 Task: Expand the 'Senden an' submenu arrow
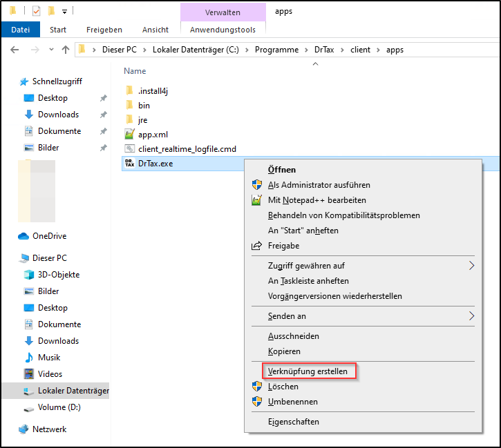472,316
